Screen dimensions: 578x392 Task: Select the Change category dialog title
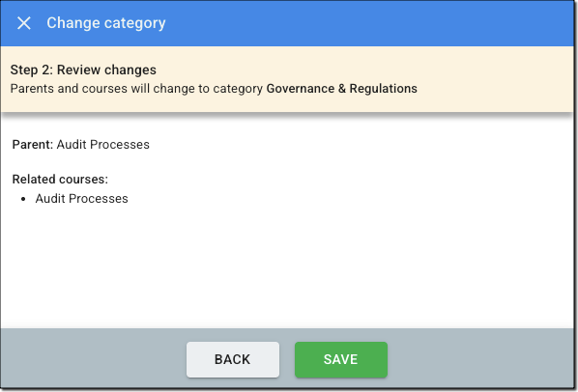tap(106, 23)
